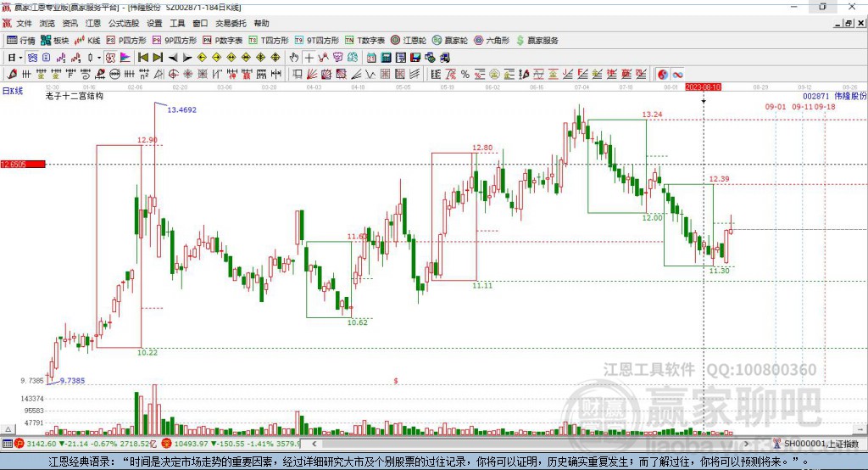Screen dimensions: 868x470
Task: Select the target circle crosshair tool
Action: coord(173,75)
